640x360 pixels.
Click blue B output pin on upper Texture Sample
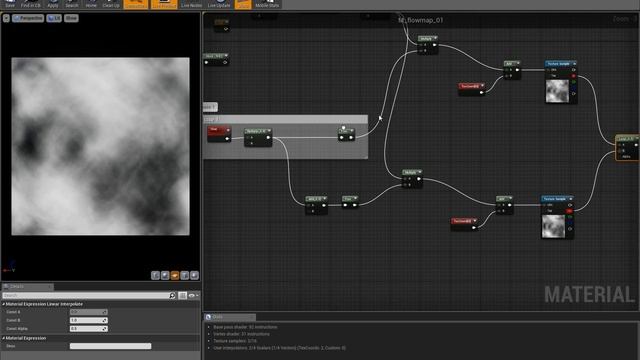[573, 88]
